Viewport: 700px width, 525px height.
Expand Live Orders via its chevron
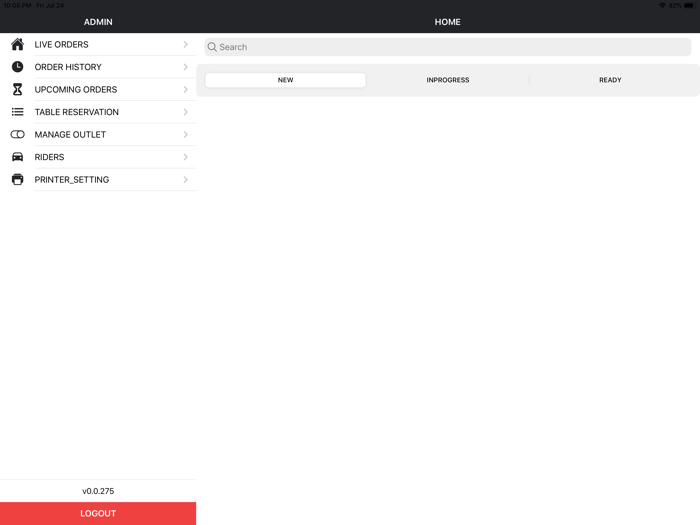point(185,44)
